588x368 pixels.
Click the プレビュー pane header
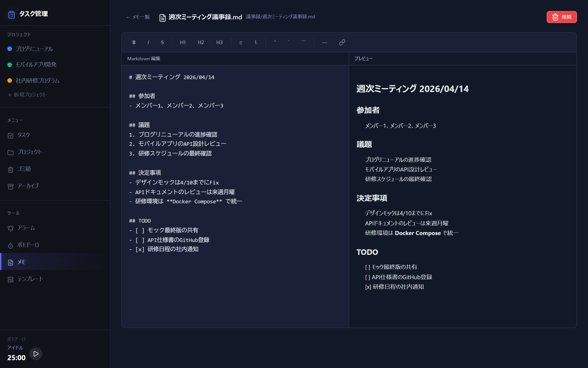[x=364, y=59]
